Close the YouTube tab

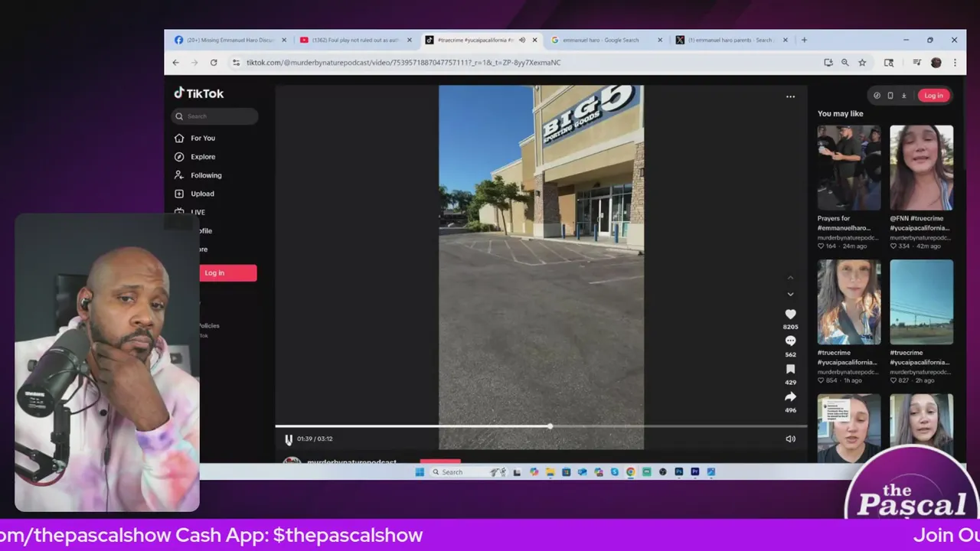coord(410,40)
